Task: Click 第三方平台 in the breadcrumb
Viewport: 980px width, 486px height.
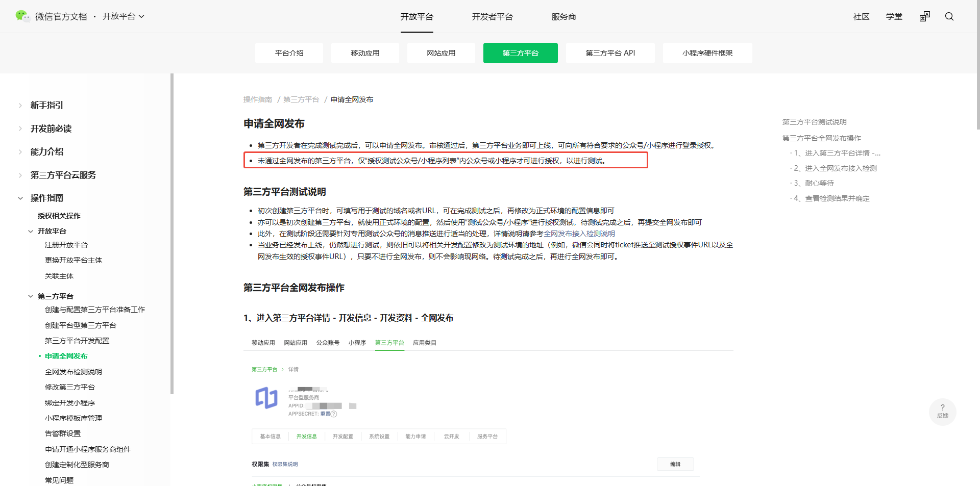Action: 301,99
